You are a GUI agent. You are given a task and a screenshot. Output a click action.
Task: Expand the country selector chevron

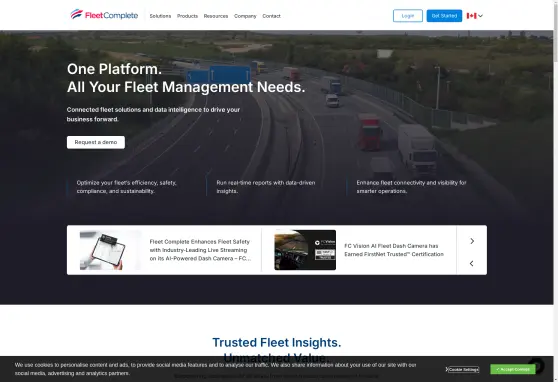pyautogui.click(x=480, y=16)
